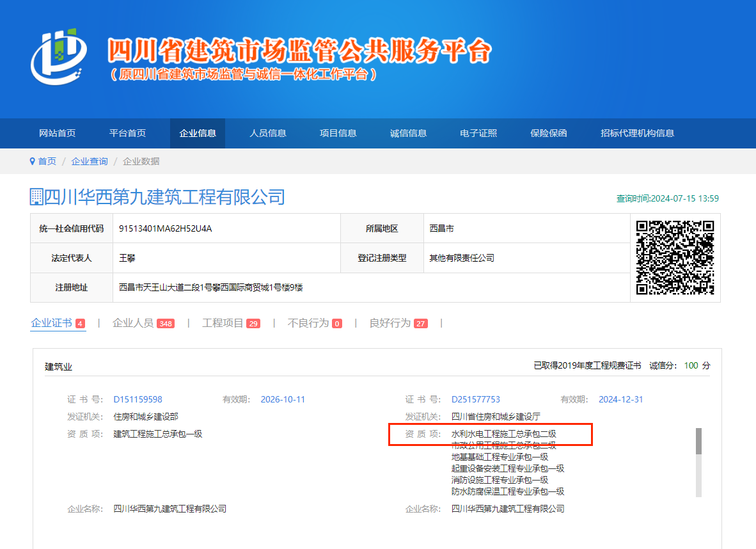Click qualification 消防设施工程专业承包一级
756x549 pixels.
click(500, 480)
